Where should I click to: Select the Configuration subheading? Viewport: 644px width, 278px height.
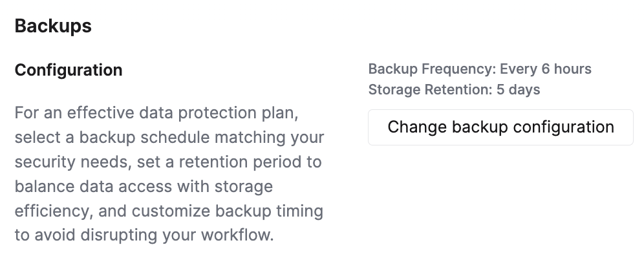point(69,70)
